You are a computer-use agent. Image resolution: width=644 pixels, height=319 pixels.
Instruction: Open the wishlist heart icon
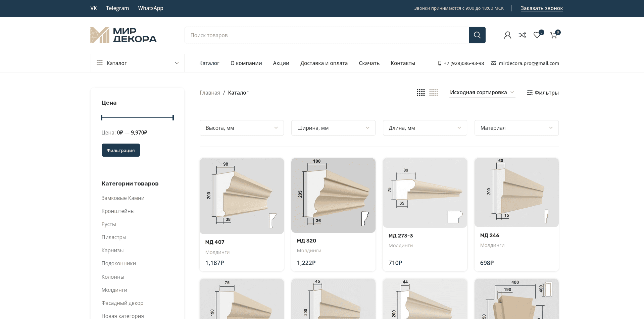tap(537, 35)
